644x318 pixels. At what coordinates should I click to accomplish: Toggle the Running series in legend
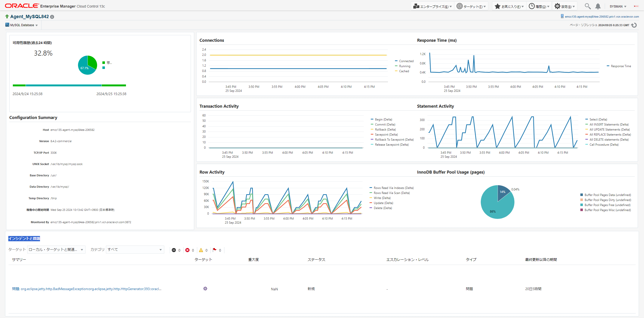(403, 66)
